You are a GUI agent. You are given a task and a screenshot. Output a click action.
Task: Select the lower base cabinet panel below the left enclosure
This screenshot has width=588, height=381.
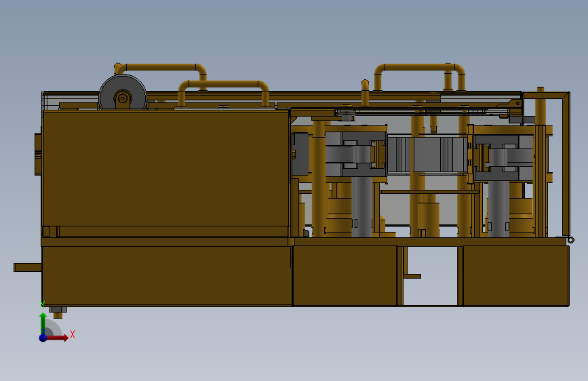[x=167, y=276]
